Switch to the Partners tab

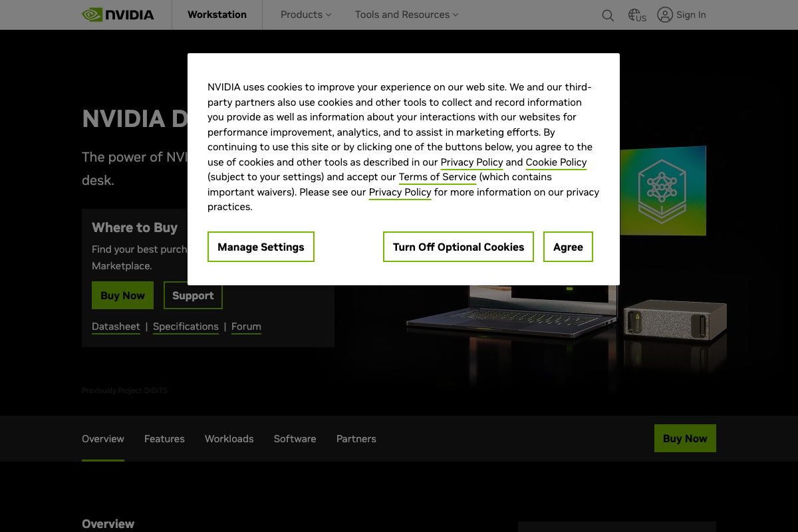click(x=356, y=439)
